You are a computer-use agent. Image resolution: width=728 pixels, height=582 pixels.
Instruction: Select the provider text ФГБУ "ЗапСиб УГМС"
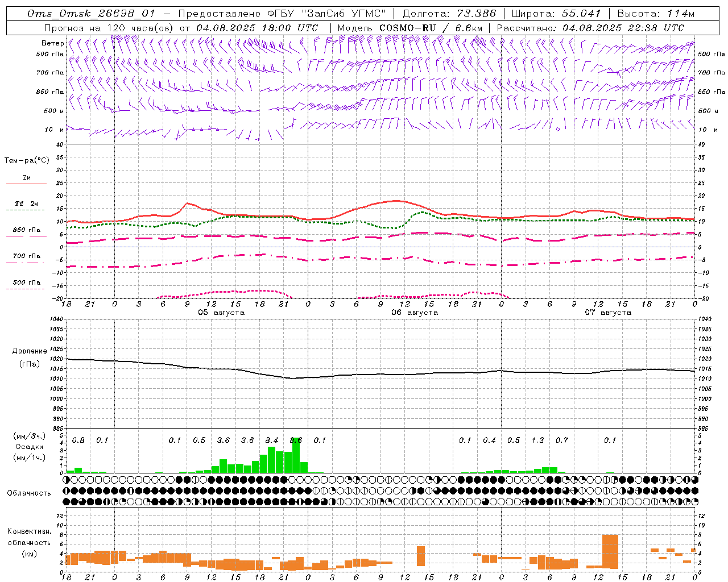click(x=327, y=14)
